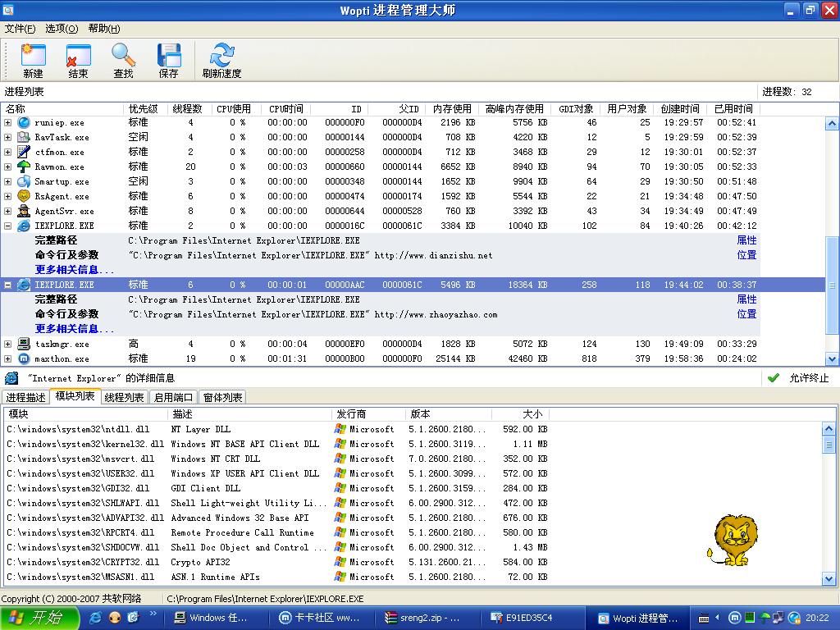Click the green umbrella tray icon

(765, 618)
